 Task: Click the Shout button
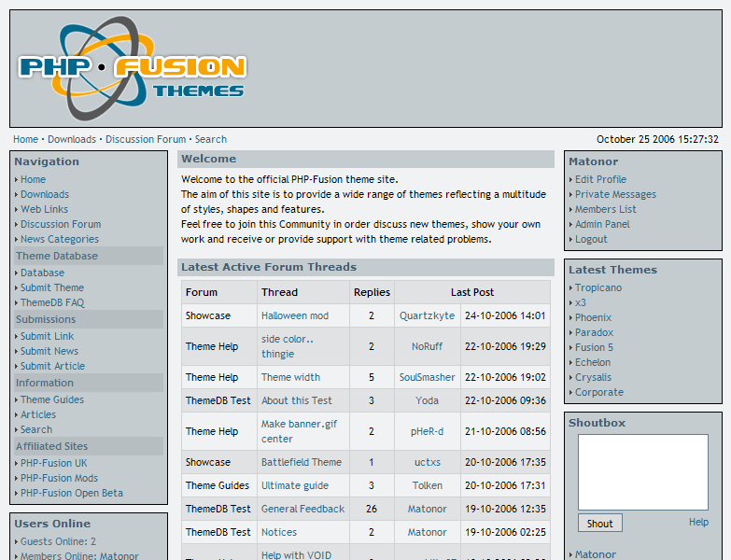click(x=599, y=523)
